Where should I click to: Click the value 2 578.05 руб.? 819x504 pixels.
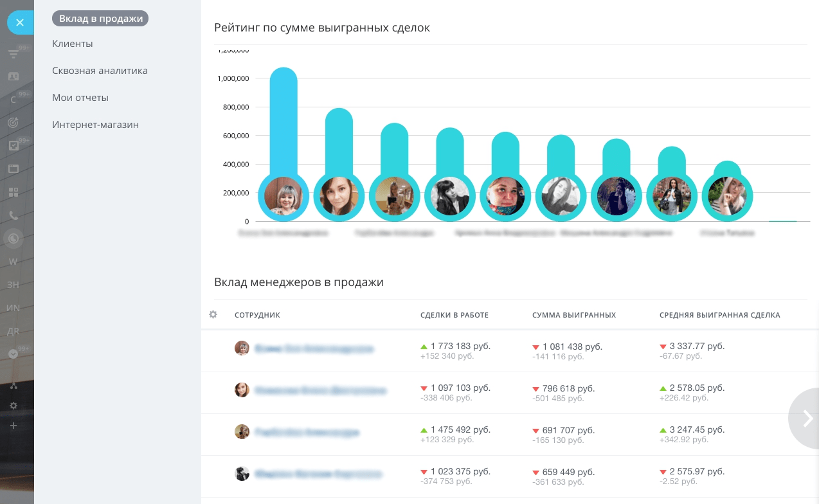click(697, 388)
